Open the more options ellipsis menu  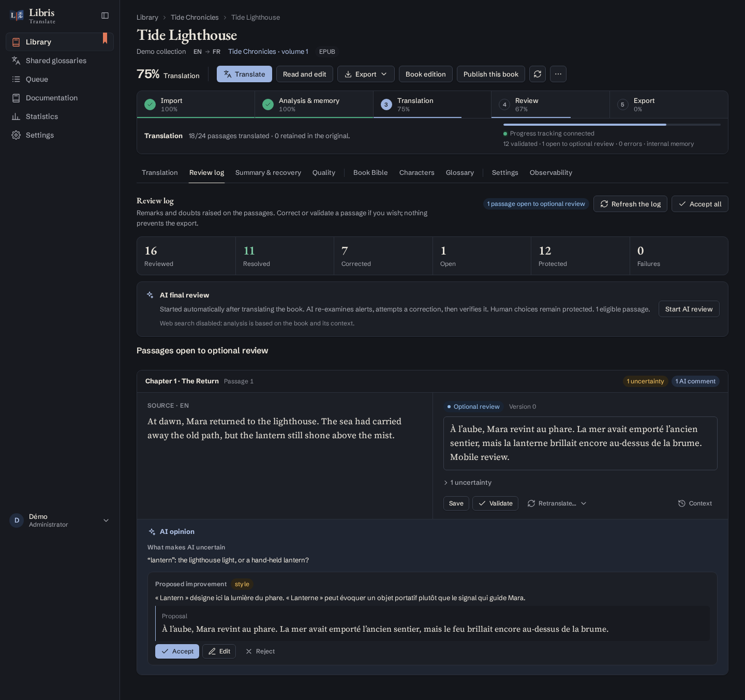pos(558,74)
